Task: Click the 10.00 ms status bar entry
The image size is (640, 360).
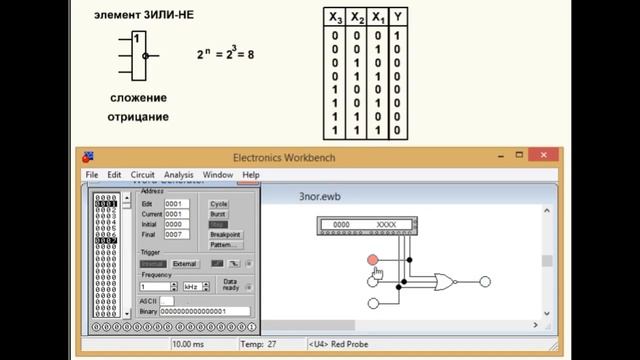Action: click(188, 344)
